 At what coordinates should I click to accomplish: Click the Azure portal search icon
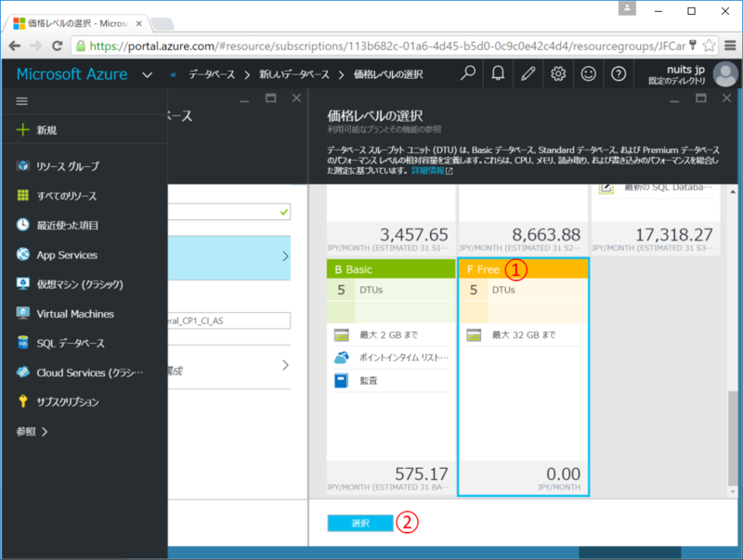[x=468, y=73]
